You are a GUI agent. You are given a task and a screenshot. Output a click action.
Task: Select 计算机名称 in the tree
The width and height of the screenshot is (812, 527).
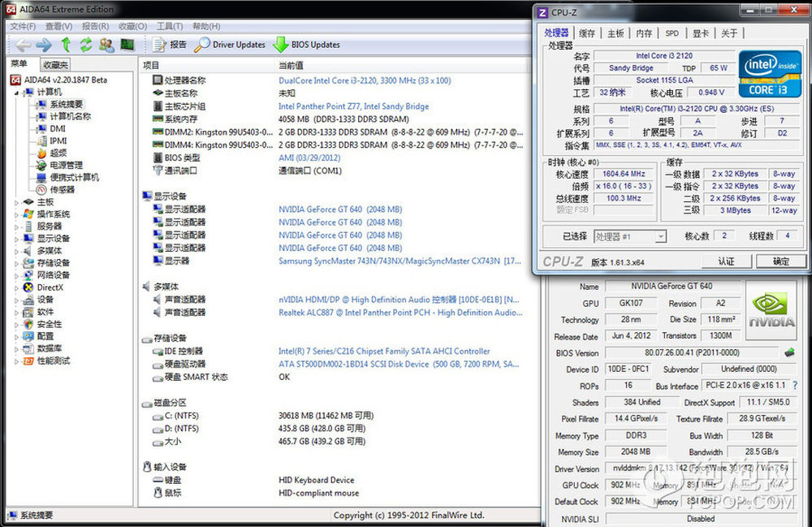click(x=71, y=116)
